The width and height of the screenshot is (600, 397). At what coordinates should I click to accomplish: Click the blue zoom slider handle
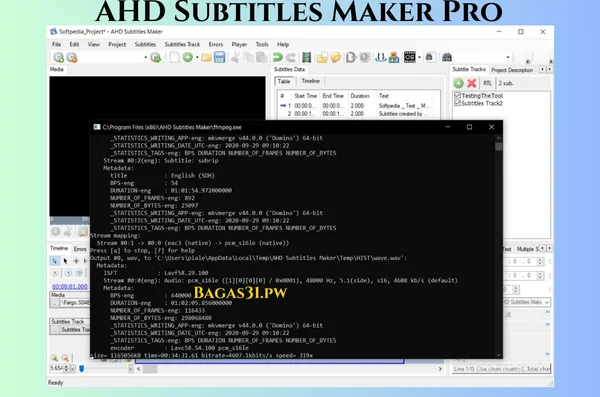click(x=82, y=369)
